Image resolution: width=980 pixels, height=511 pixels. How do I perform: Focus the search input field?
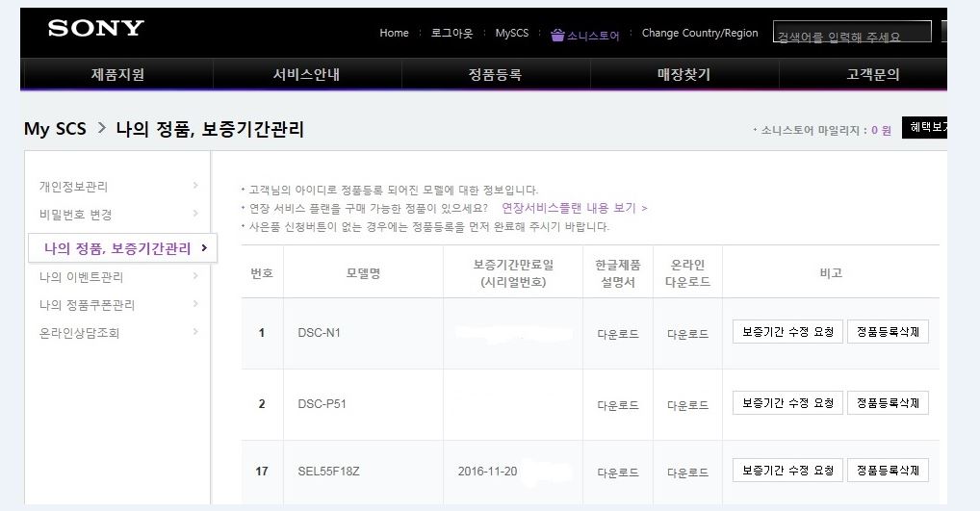[x=853, y=36]
